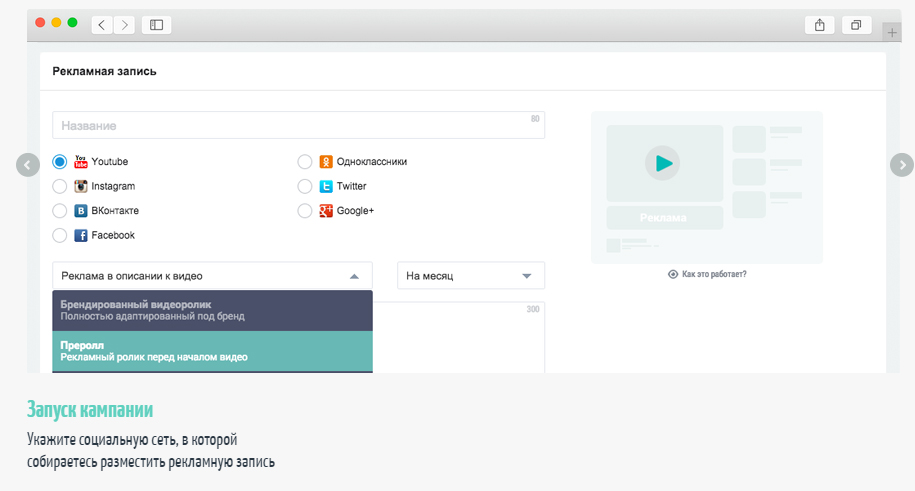Open the tabs overview icon

point(857,25)
